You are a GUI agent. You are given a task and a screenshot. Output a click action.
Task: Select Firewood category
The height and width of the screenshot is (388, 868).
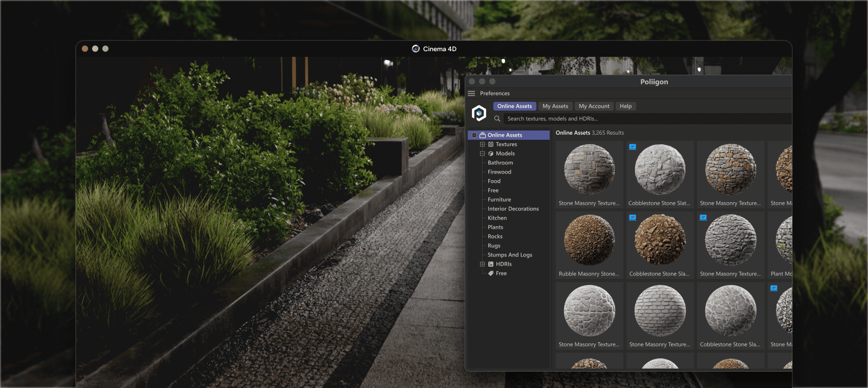click(500, 172)
